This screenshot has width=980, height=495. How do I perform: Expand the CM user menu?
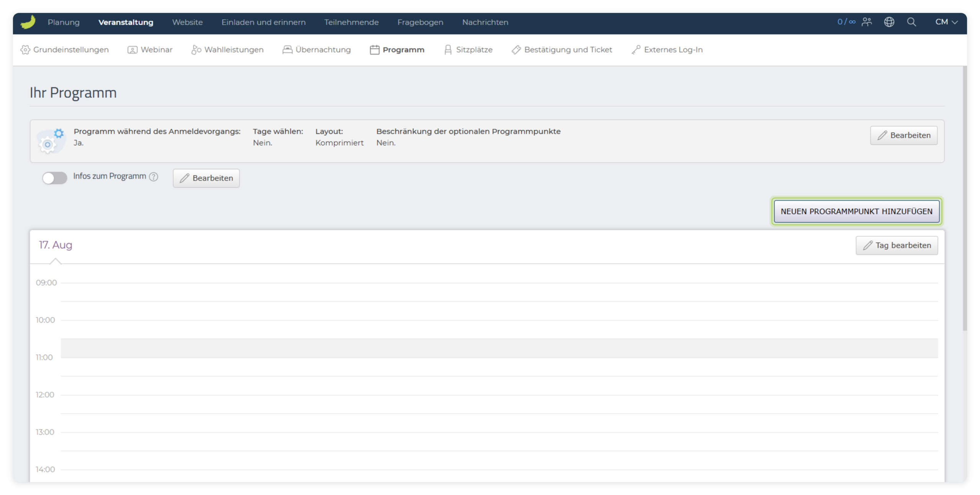946,22
